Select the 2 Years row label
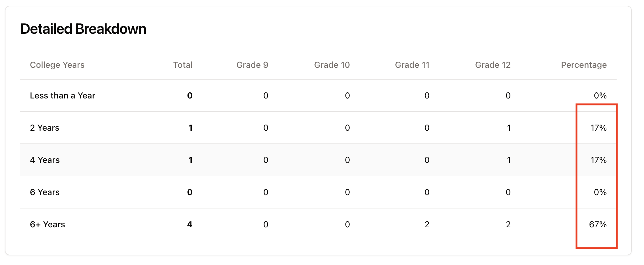The height and width of the screenshot is (265, 644). point(44,128)
